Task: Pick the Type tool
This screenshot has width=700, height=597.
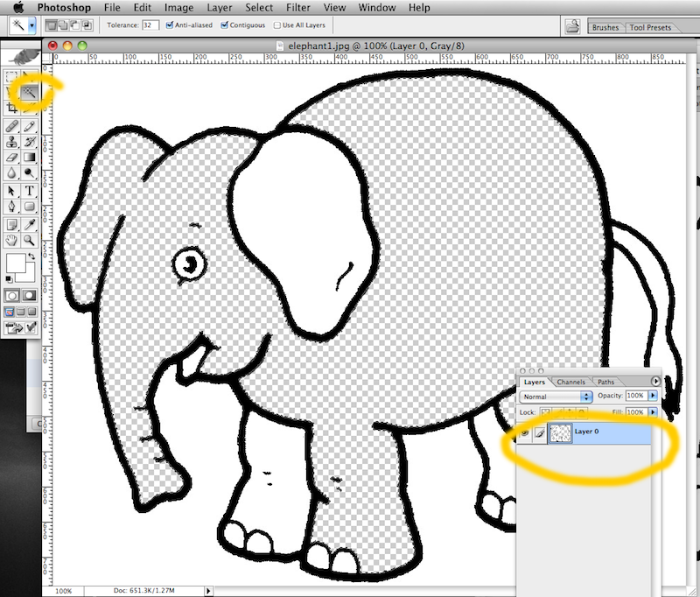Action: [x=31, y=191]
